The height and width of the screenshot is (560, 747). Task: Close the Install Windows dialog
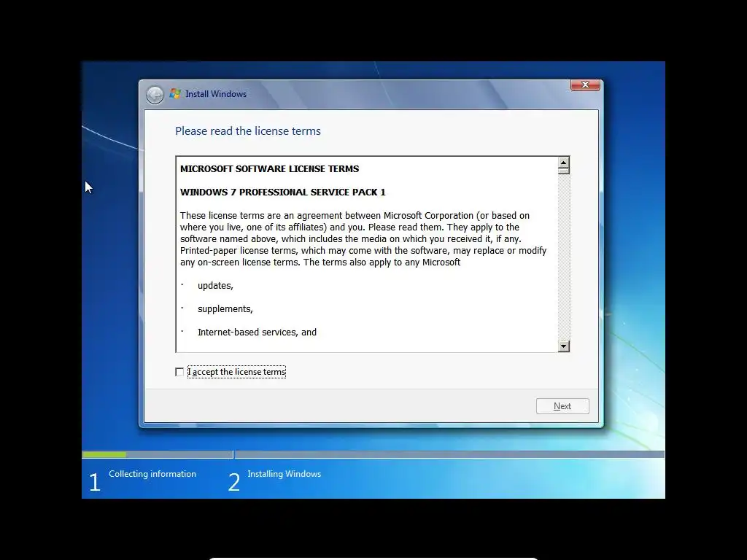(585, 85)
